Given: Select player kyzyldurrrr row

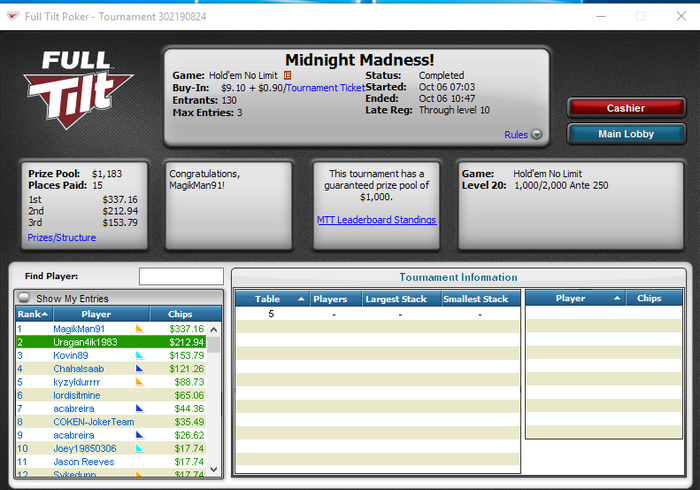Looking at the screenshot, I should (111, 382).
